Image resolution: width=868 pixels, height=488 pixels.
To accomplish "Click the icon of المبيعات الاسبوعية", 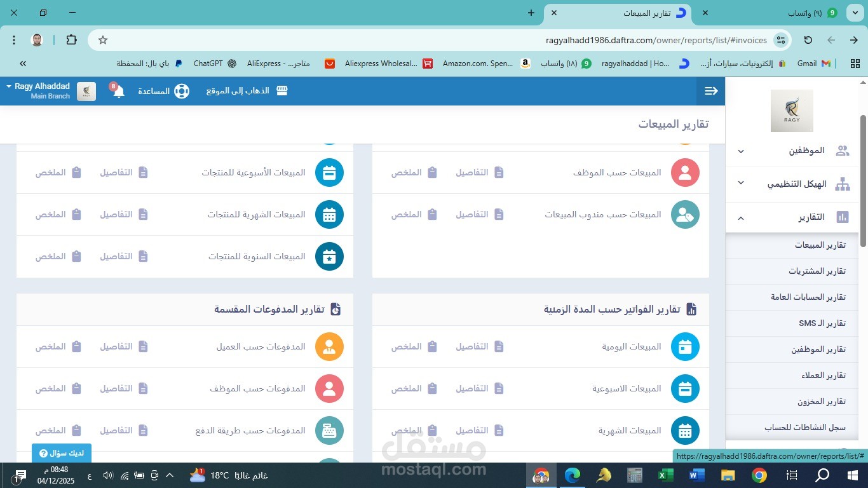I will click(x=685, y=388).
